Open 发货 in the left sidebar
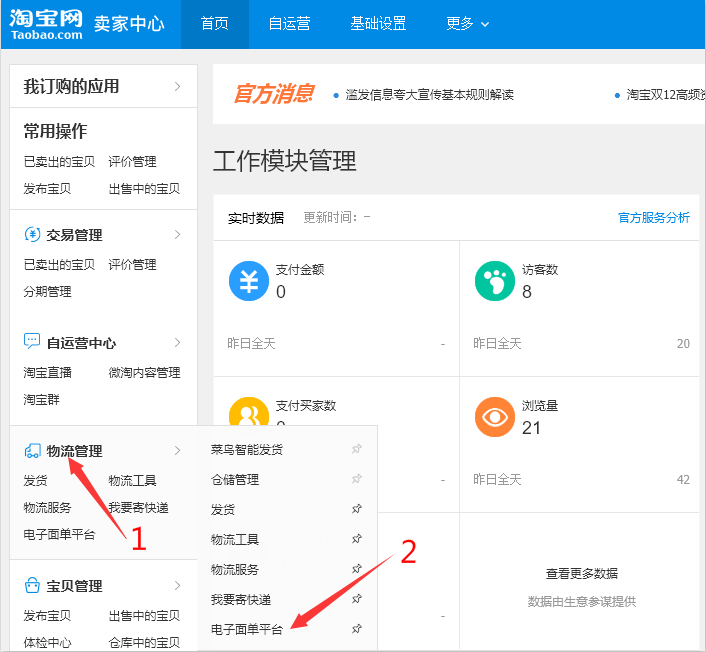This screenshot has width=706, height=652. (x=35, y=480)
